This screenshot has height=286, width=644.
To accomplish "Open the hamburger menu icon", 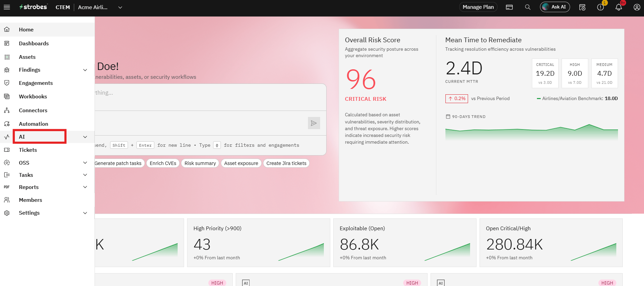I will [7, 7].
